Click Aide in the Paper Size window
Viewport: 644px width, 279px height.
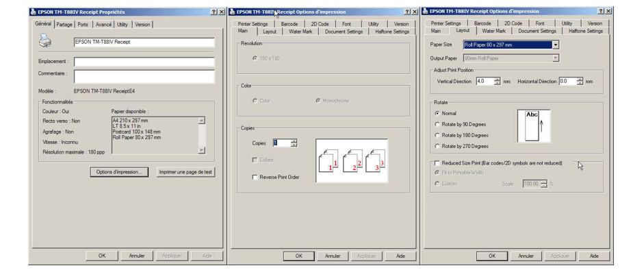click(594, 256)
